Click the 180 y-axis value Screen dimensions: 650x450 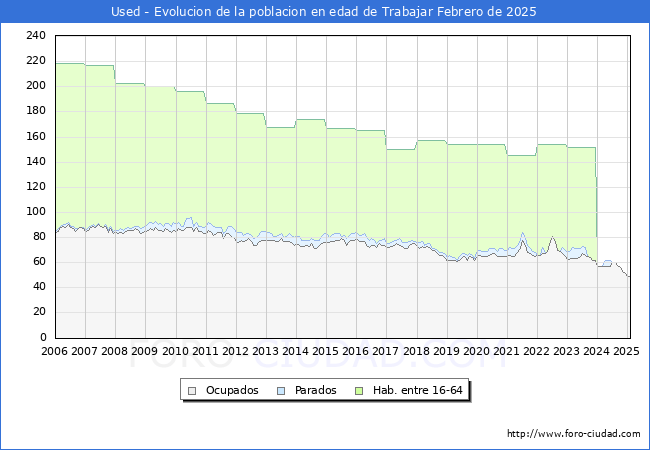click(x=36, y=111)
